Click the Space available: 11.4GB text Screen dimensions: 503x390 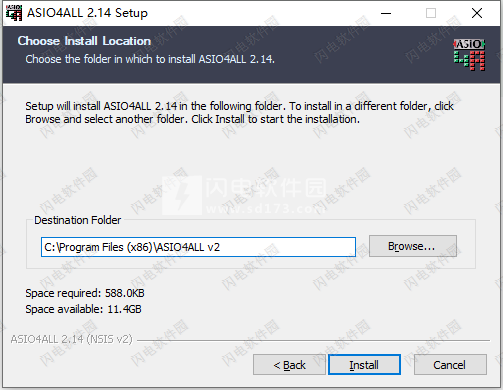click(x=83, y=309)
